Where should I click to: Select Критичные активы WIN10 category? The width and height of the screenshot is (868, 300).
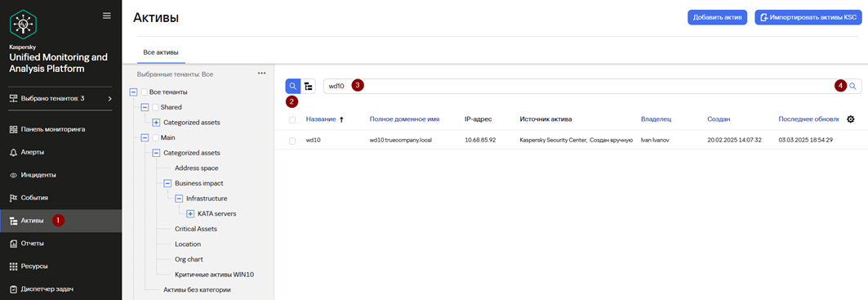214,275
